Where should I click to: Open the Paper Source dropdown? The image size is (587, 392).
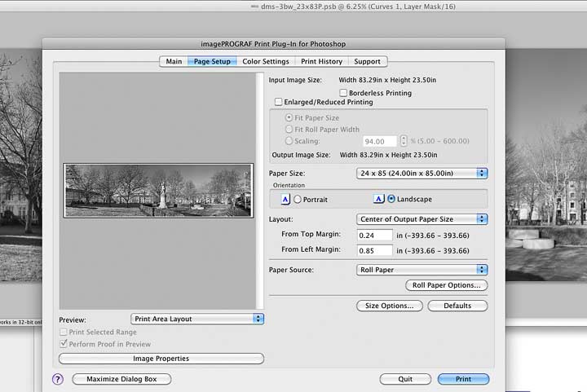pos(422,270)
